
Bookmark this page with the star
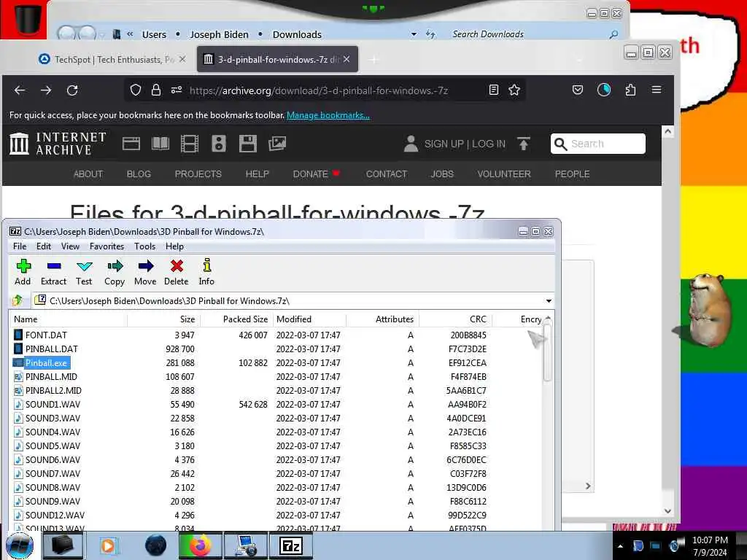(x=514, y=90)
